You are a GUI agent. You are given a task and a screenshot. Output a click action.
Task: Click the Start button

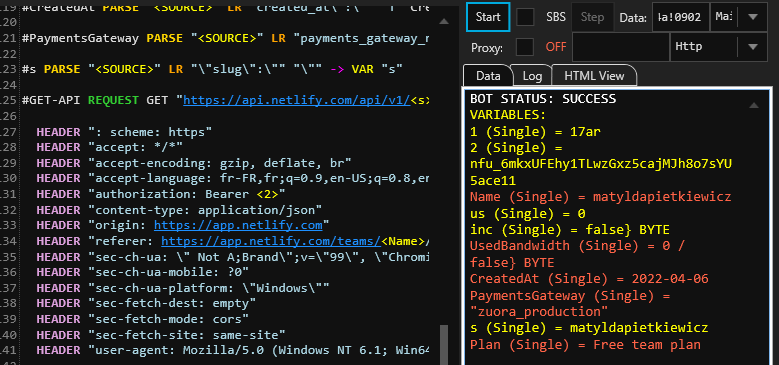click(x=488, y=17)
